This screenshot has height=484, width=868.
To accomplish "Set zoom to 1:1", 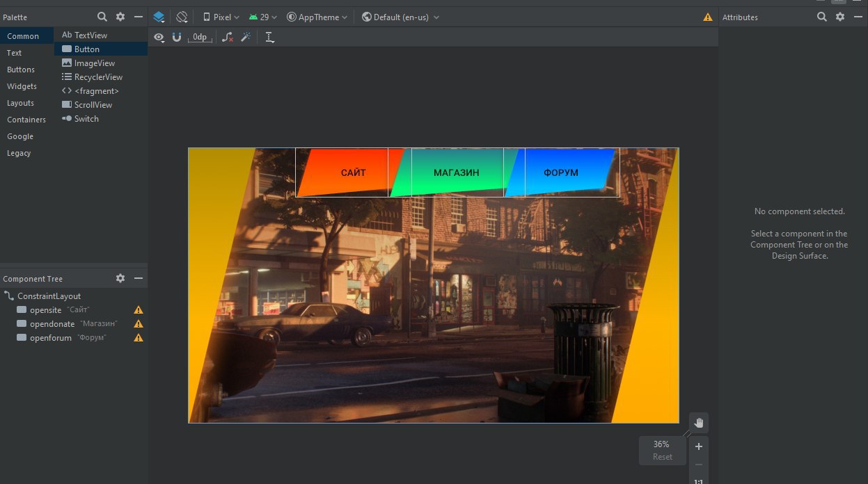I will pyautogui.click(x=699, y=481).
